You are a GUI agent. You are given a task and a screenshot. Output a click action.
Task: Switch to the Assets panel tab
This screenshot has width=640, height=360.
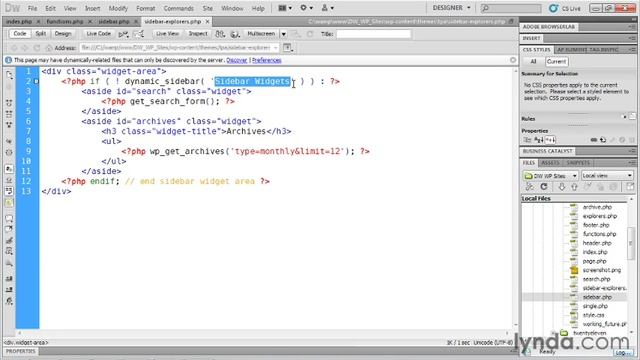click(x=550, y=163)
